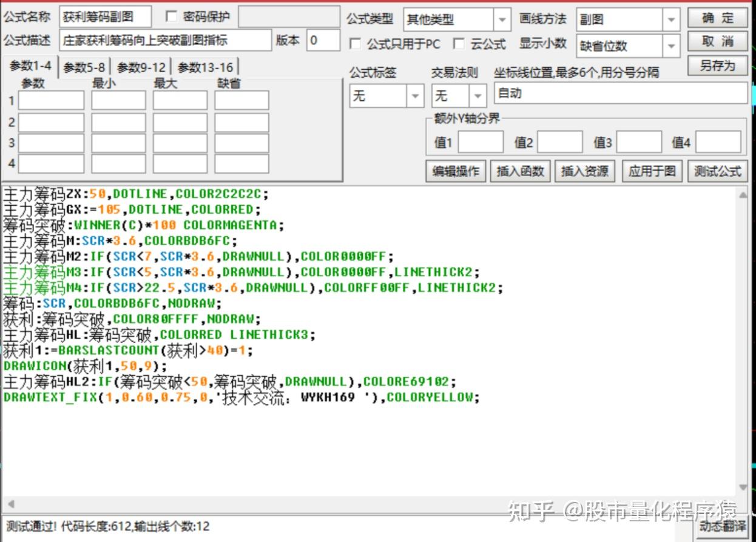
Task: Click the 另存为 button
Action: [x=718, y=65]
